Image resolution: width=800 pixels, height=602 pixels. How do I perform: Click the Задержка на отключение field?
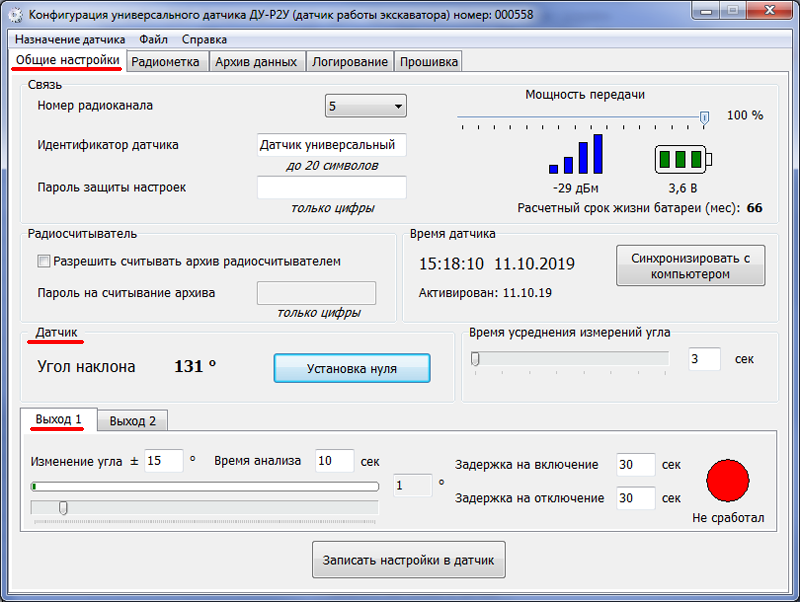(635, 498)
